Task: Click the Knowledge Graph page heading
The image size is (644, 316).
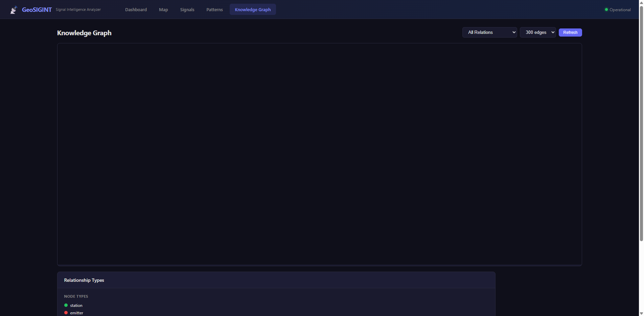Action: [x=84, y=33]
